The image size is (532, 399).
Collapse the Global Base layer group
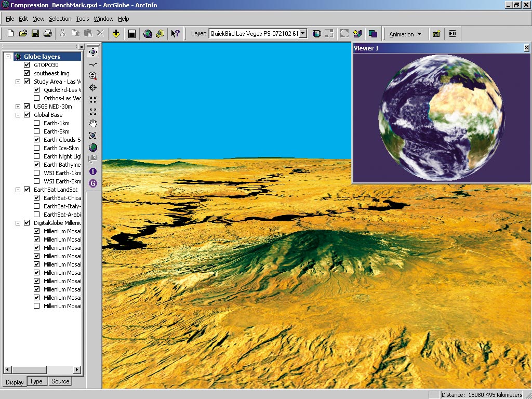[x=18, y=115]
